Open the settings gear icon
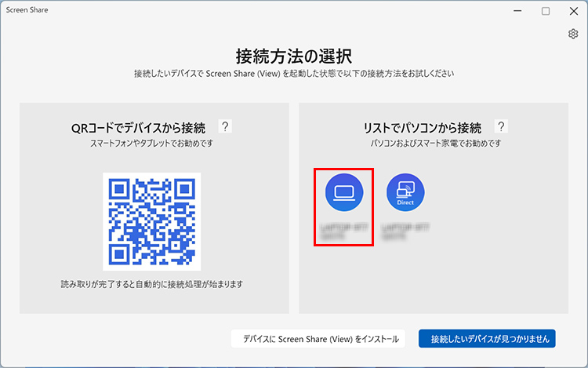Viewport: 588px width, 368px height. 572,34
